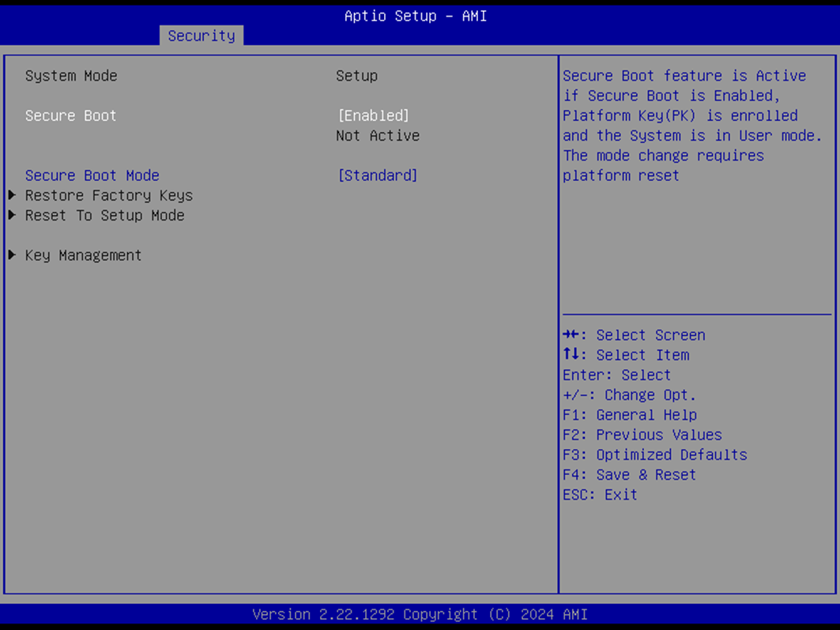The height and width of the screenshot is (630, 840).
Task: Expand the Restore Factory Keys entry
Action: click(x=108, y=195)
